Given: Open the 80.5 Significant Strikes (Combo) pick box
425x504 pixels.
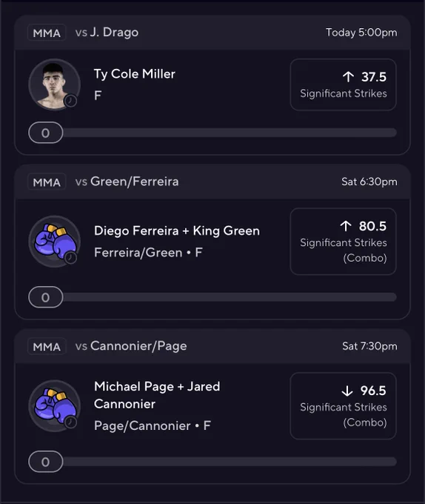Looking at the screenshot, I should click(343, 242).
